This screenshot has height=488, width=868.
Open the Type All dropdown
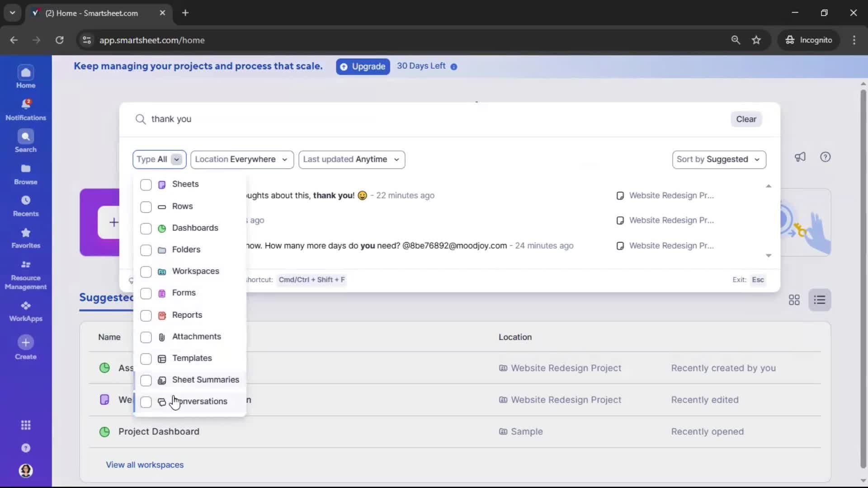tap(159, 159)
